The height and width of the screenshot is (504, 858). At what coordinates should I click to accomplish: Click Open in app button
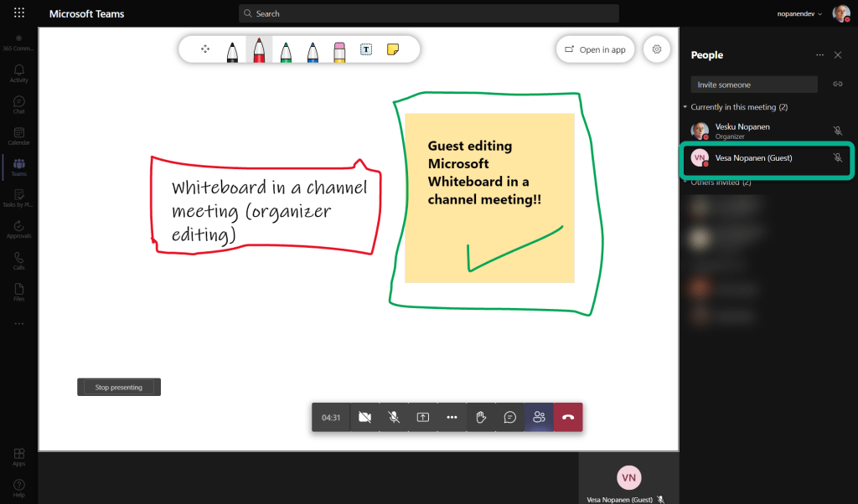[595, 49]
